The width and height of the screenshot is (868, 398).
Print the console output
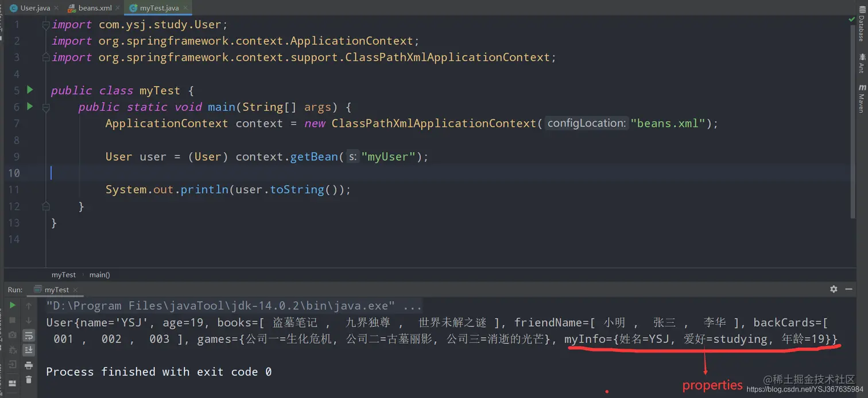29,365
